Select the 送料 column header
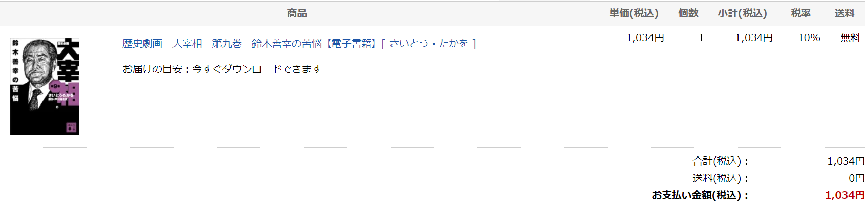Screen dimensions: 868x210 point(844,13)
